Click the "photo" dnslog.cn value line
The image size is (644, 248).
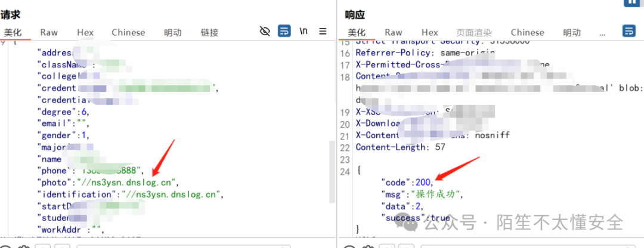point(109,182)
